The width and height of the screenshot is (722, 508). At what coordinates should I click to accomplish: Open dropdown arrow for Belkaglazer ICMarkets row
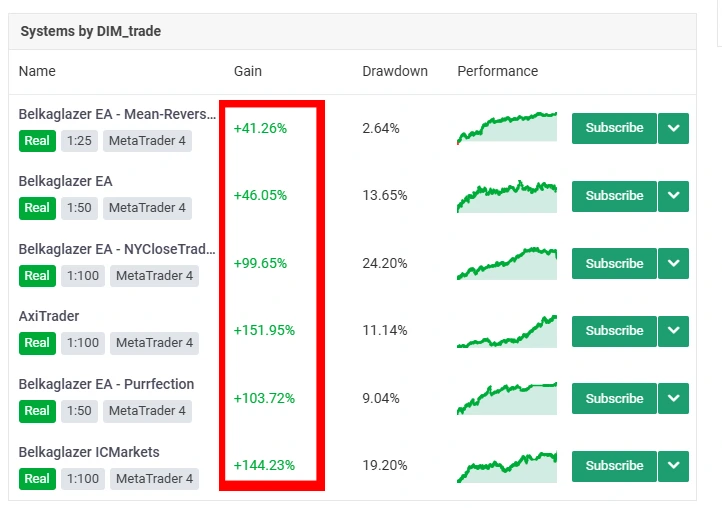[674, 466]
